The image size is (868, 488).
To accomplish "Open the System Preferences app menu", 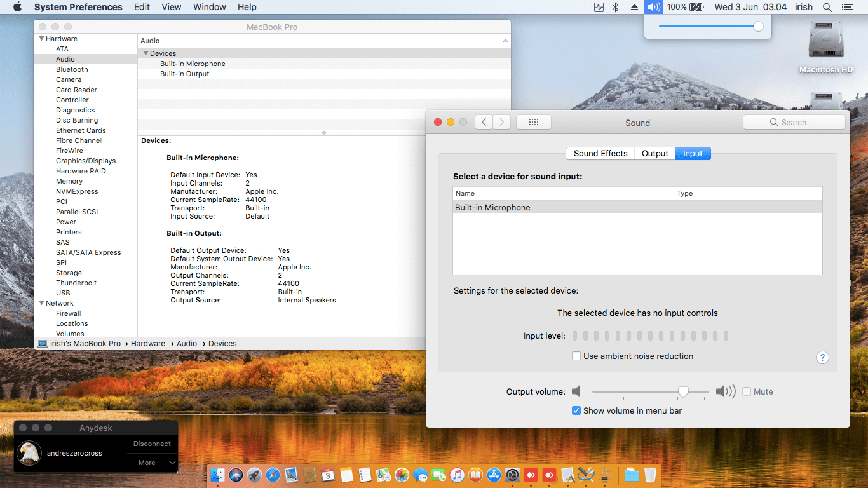I will pos(78,7).
